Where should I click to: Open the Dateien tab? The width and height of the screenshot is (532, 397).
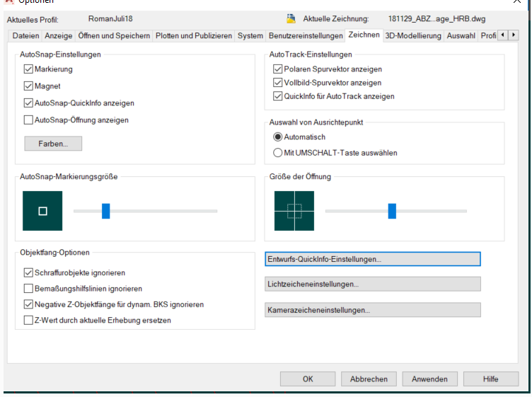click(x=25, y=36)
